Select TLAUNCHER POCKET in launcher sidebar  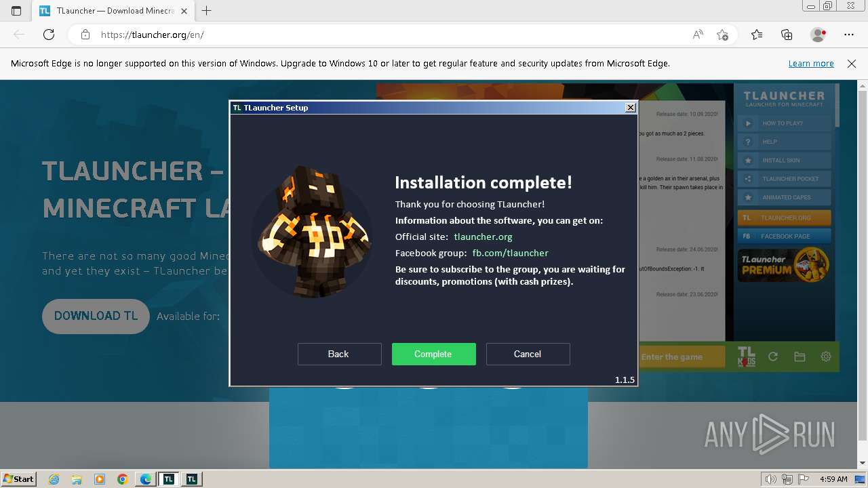point(785,179)
